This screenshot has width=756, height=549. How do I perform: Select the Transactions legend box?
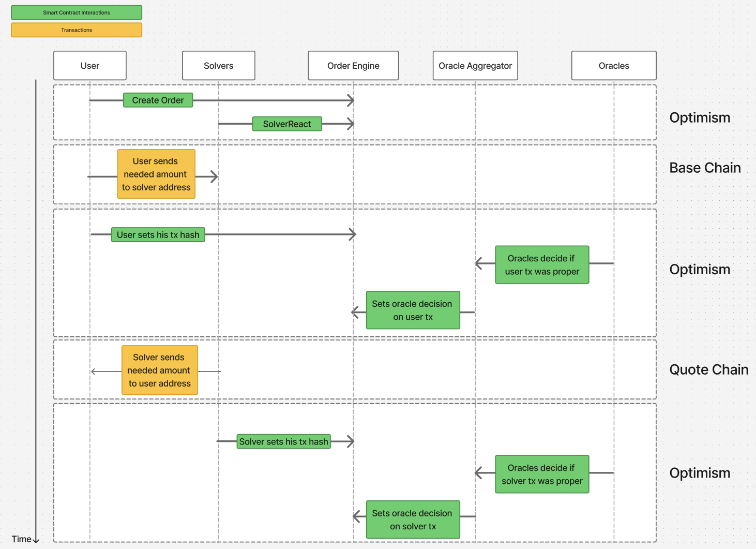[x=77, y=30]
